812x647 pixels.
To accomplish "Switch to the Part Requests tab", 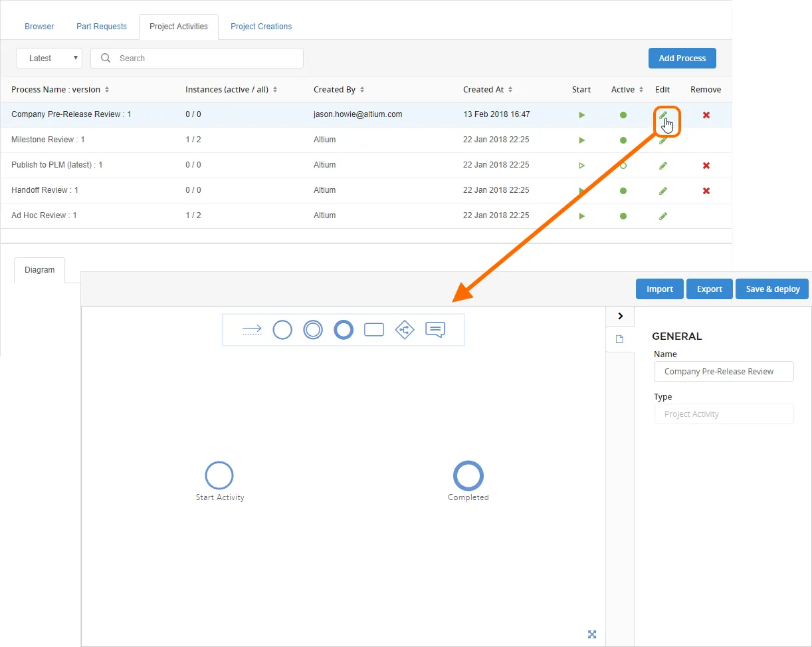I will tap(102, 27).
